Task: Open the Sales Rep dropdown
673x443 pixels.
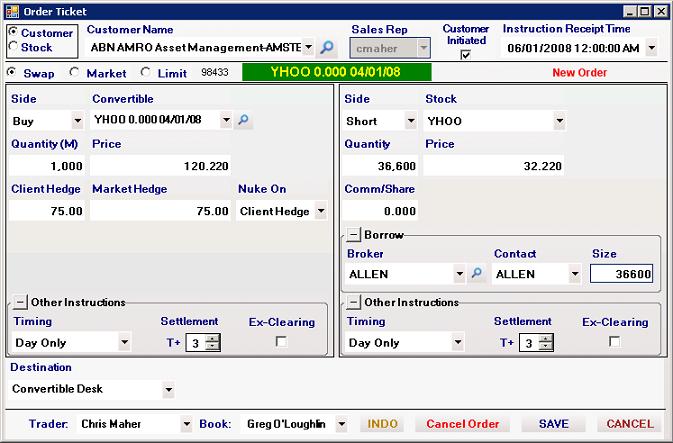Action: point(423,48)
